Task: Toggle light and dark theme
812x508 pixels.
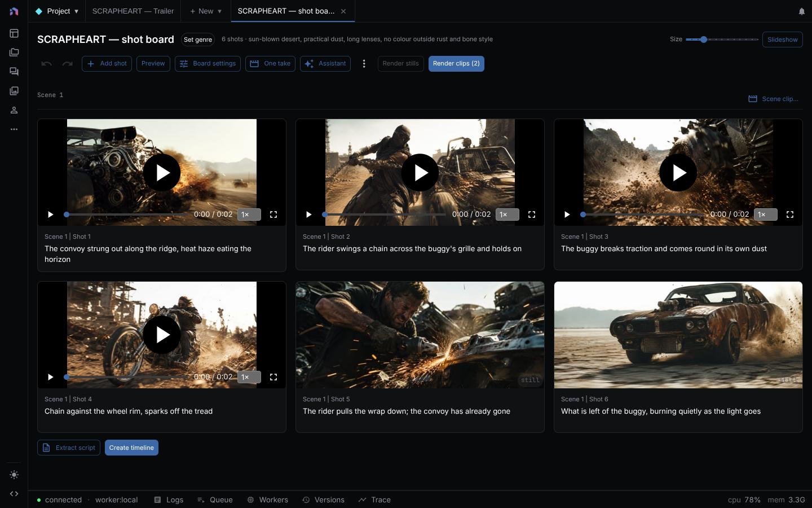Action: (14, 475)
